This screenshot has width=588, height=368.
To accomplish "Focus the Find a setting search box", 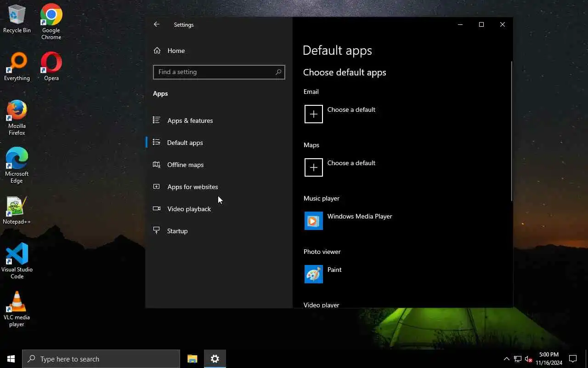I will click(219, 72).
